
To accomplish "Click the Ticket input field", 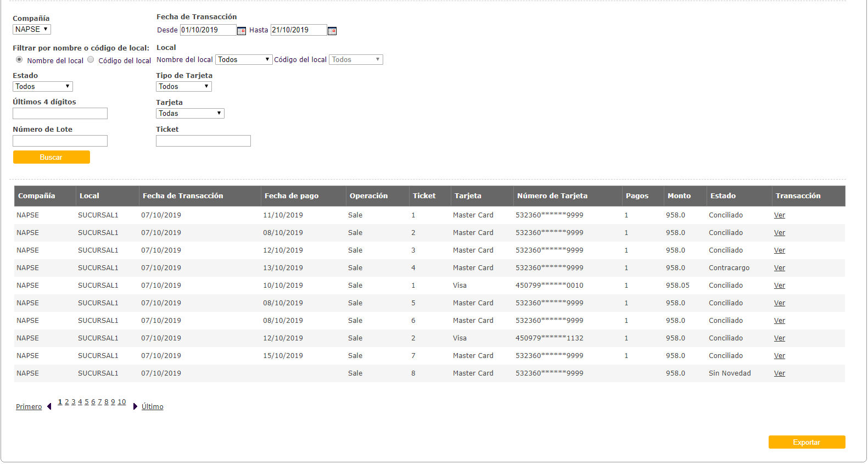I will [x=203, y=141].
